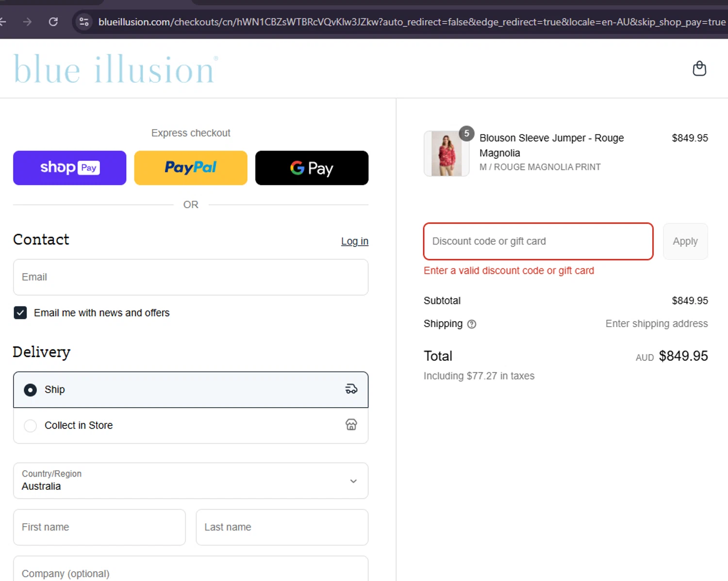Click the delivery truck icon in Ship row
The image size is (728, 581).
pyautogui.click(x=351, y=389)
